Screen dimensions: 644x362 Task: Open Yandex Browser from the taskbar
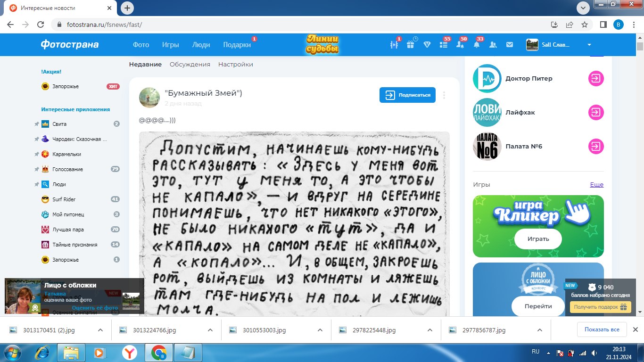130,353
